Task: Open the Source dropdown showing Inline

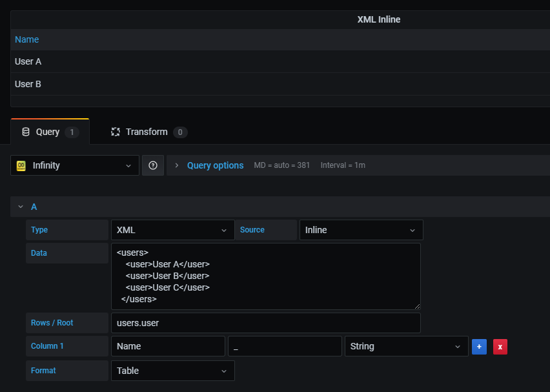Action: [x=360, y=230]
